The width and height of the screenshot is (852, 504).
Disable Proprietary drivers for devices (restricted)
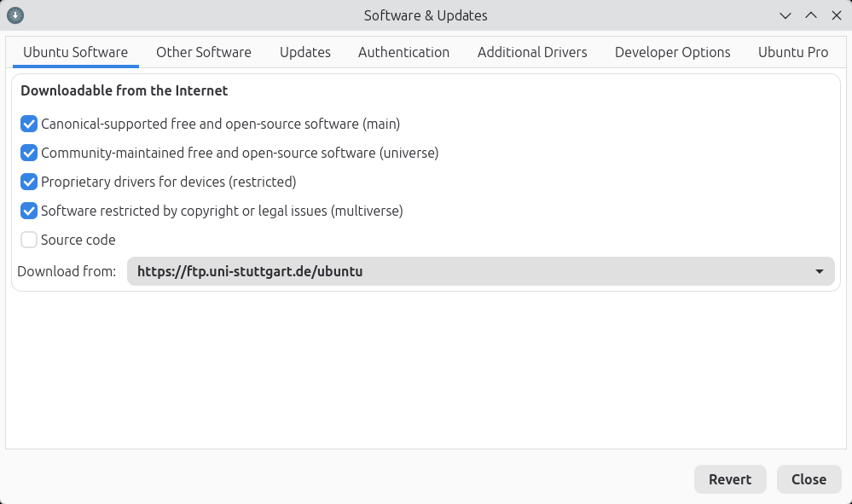pos(29,182)
